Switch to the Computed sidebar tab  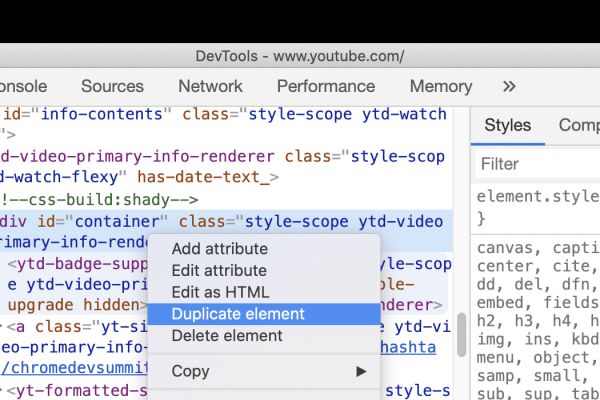578,126
